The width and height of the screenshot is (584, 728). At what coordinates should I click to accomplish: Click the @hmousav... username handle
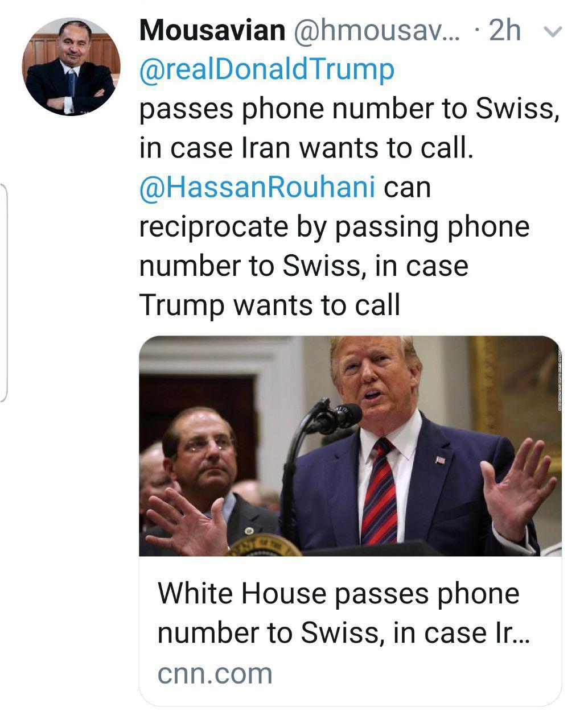point(379,31)
